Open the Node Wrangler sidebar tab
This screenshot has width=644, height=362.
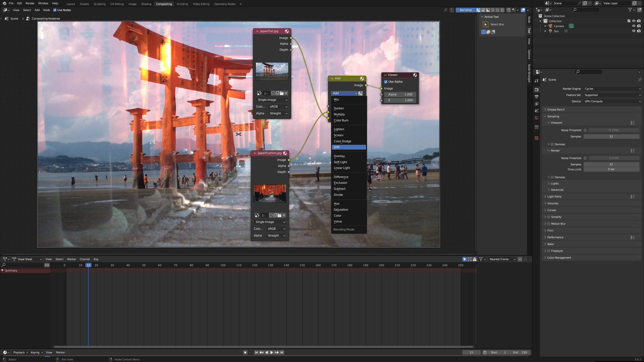point(529,74)
